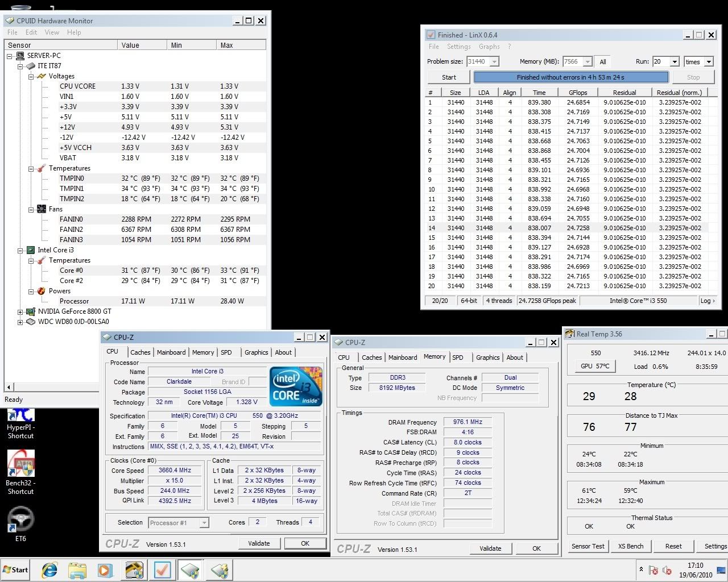Image resolution: width=728 pixels, height=582 pixels.
Task: Open Windows Explorer folder in taskbar
Action: click(77, 570)
